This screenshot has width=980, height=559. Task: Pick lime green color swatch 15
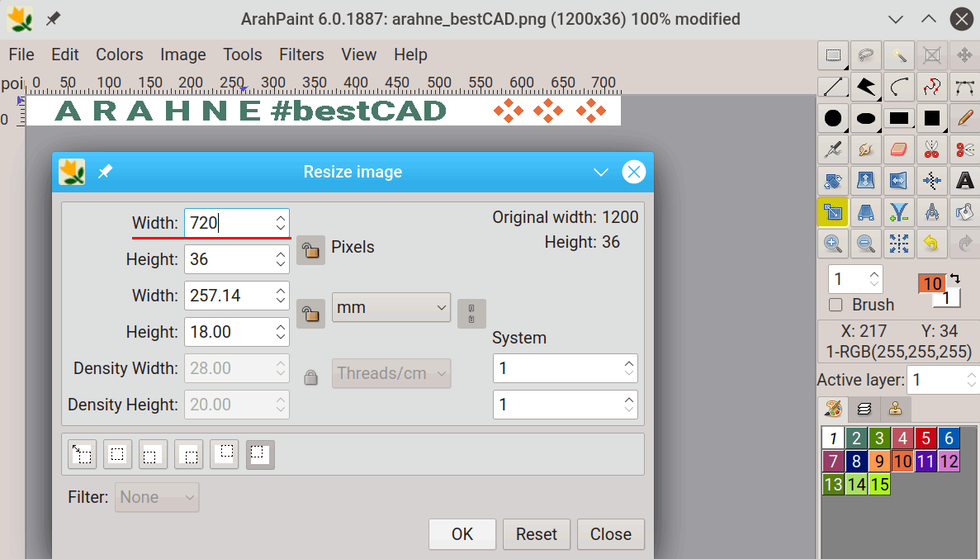tap(879, 485)
